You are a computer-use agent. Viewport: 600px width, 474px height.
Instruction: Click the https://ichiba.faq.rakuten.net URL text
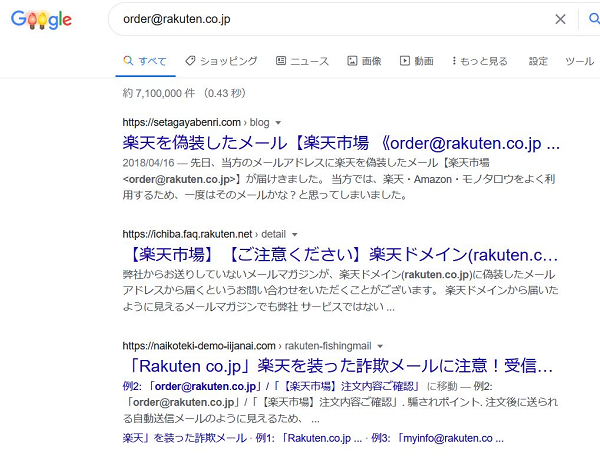(187, 234)
